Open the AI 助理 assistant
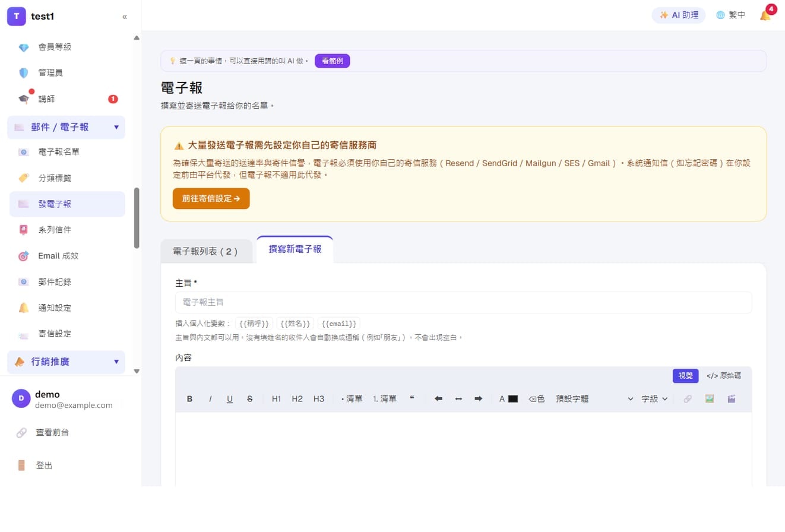Viewport: 785px width, 532px height. (679, 15)
